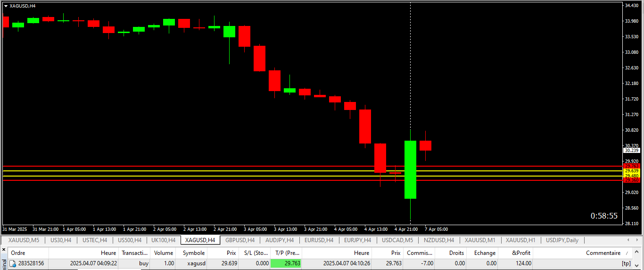Viewport: 644px width, 270px height.
Task: Click the Ordre column header
Action: [x=18, y=253]
